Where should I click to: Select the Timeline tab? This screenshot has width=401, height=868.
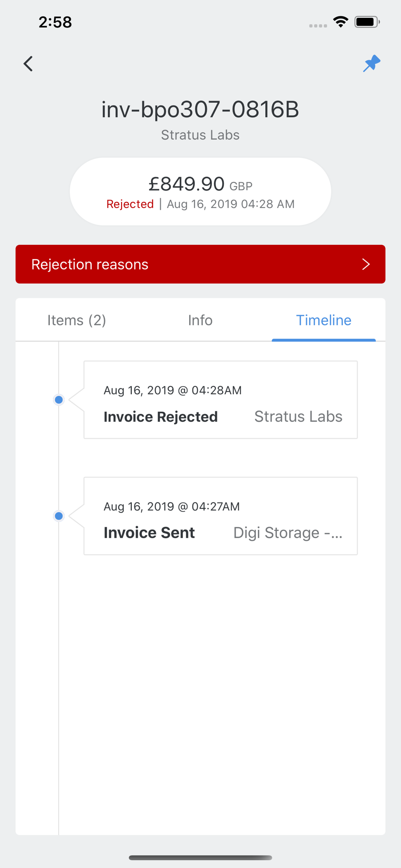pyautogui.click(x=324, y=320)
